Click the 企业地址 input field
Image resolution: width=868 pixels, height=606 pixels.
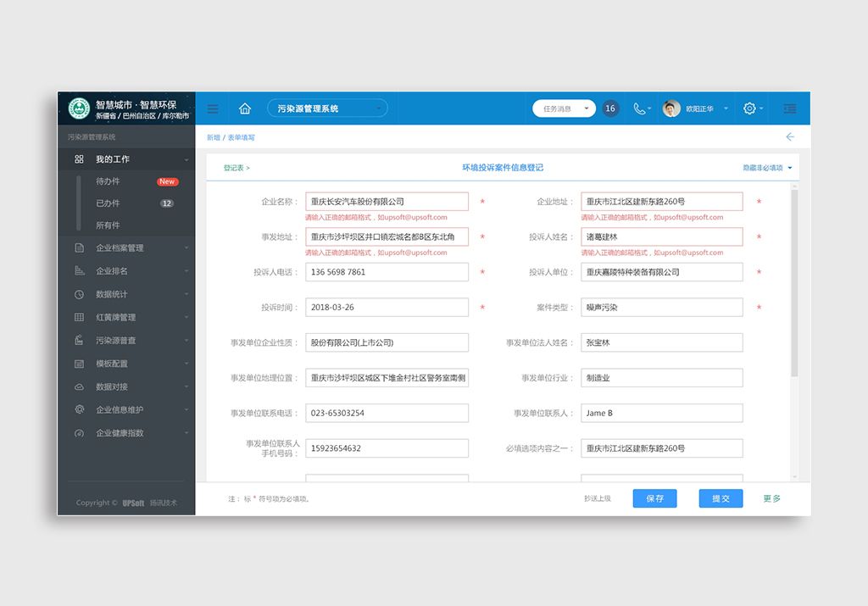coord(661,202)
